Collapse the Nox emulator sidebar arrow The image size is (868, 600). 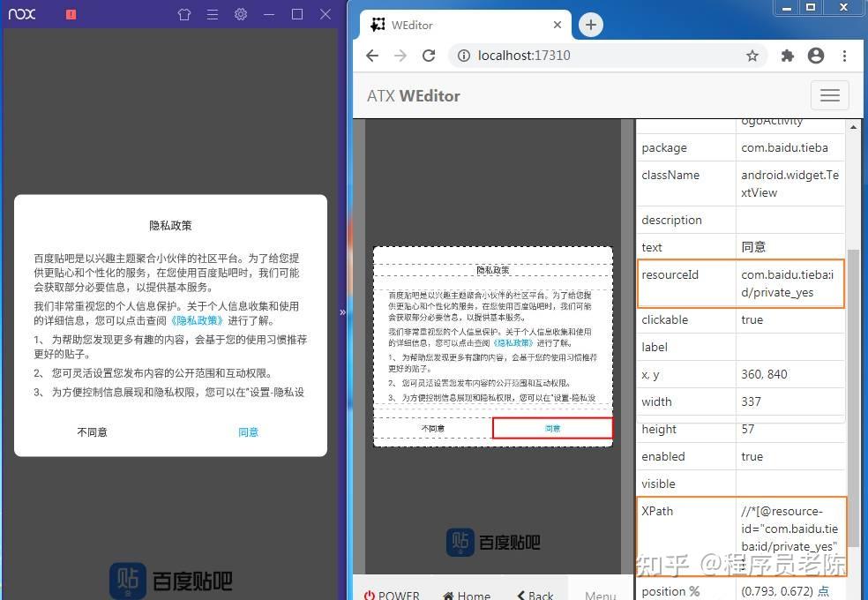(343, 311)
